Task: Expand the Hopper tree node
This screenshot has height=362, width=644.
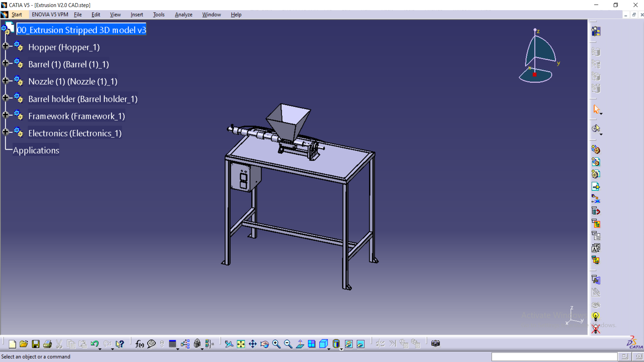Action: click(5, 46)
